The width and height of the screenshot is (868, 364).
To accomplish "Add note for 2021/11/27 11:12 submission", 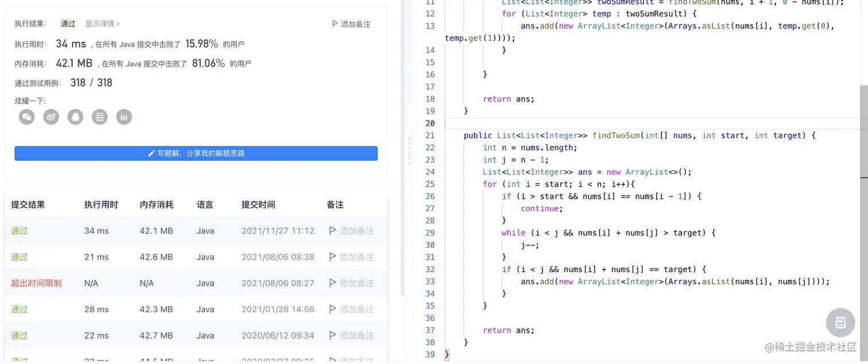I will (351, 231).
